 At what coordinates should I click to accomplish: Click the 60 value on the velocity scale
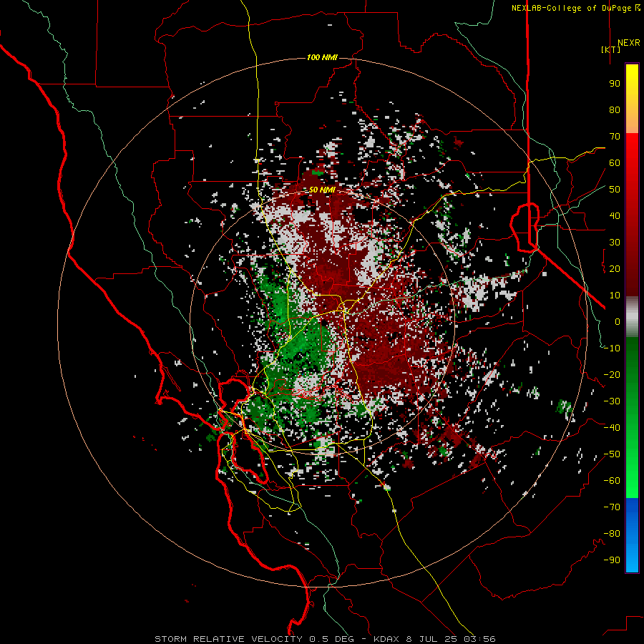[615, 163]
